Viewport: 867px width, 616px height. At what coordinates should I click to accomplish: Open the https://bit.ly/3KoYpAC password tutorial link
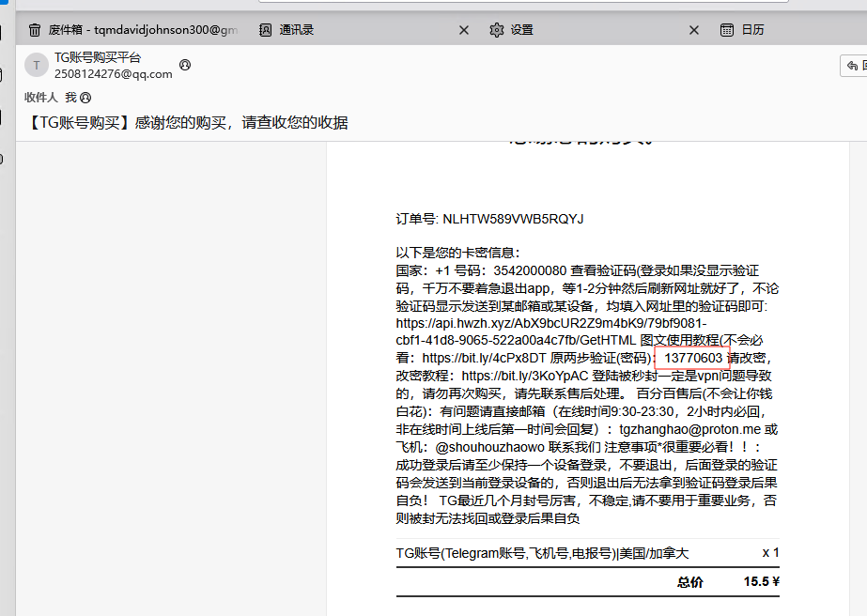[525, 376]
